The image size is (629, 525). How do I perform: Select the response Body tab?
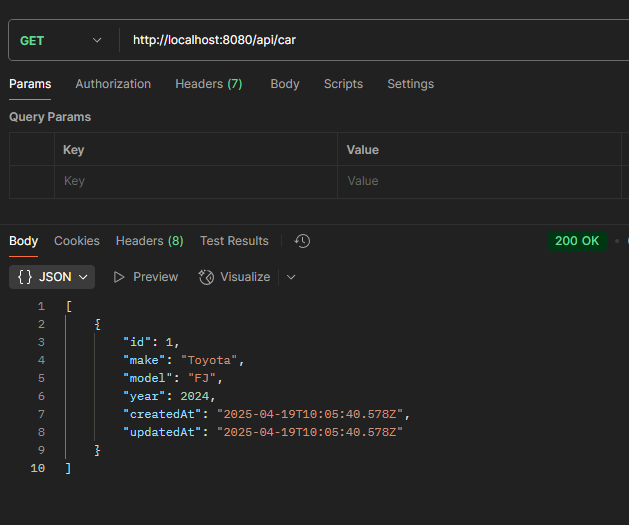point(24,241)
